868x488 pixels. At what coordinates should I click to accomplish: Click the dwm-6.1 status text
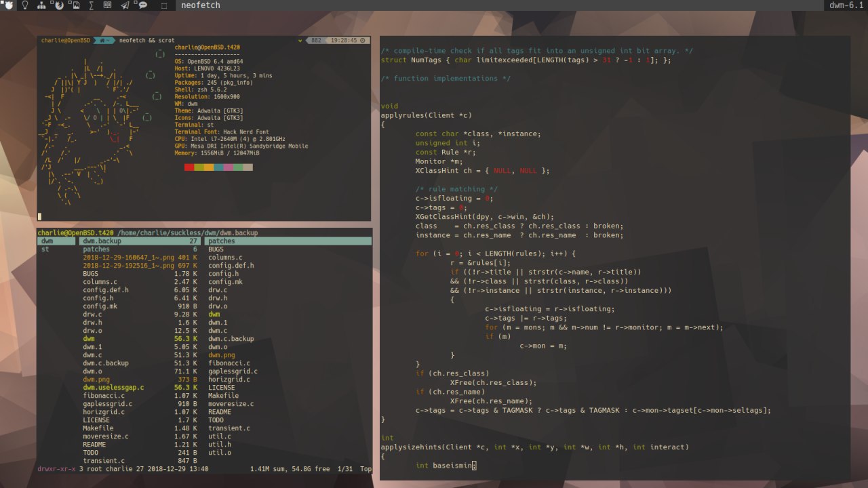pyautogui.click(x=846, y=5)
